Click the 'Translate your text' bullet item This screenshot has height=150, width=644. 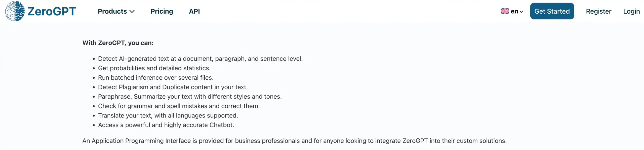(168, 115)
